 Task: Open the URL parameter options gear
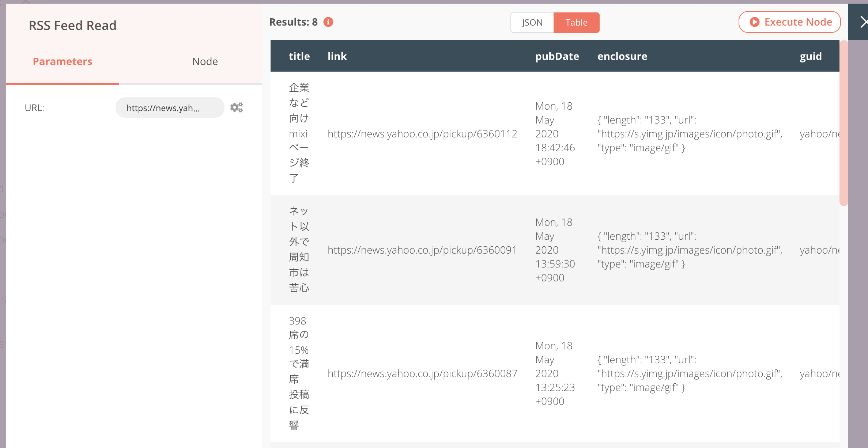[x=237, y=107]
